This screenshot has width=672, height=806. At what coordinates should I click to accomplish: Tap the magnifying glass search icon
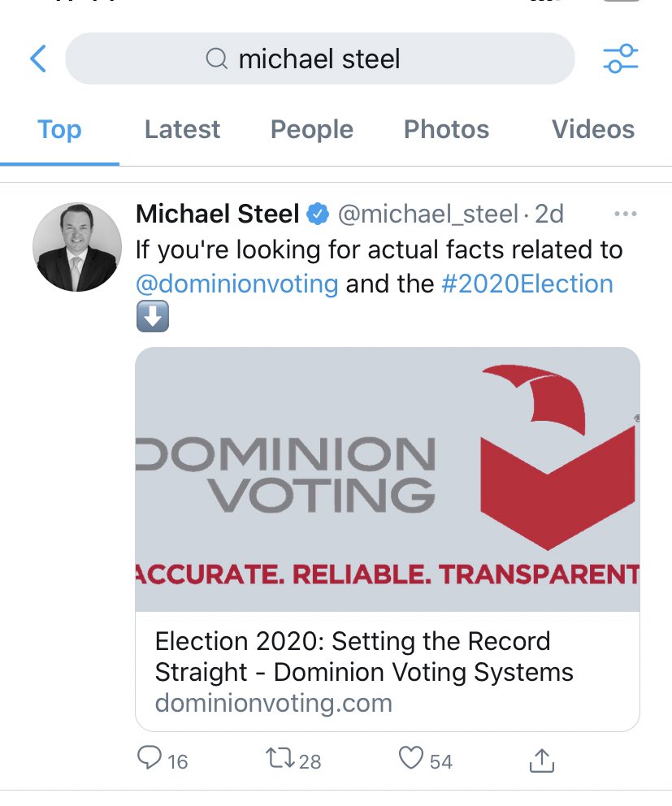(216, 58)
